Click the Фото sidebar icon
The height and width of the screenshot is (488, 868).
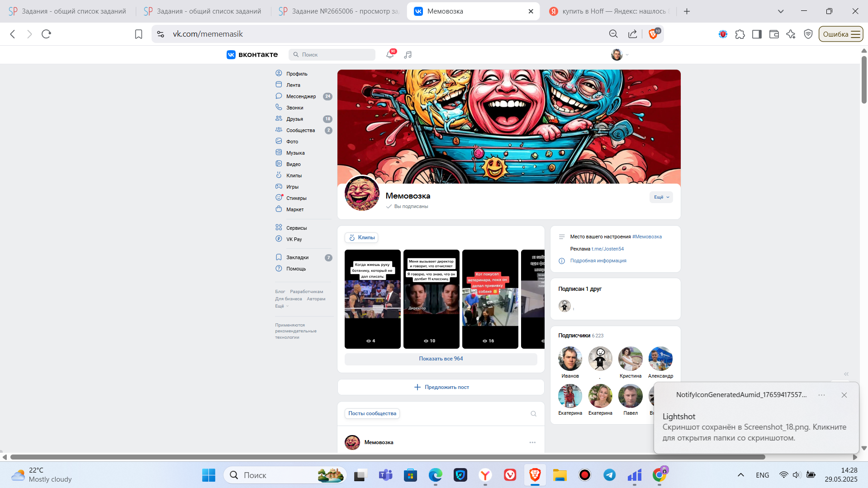(x=279, y=141)
